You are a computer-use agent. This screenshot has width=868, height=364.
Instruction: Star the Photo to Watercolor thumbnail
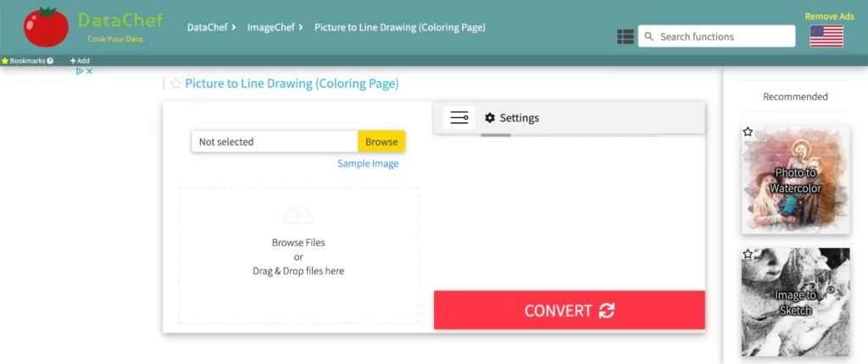click(748, 132)
